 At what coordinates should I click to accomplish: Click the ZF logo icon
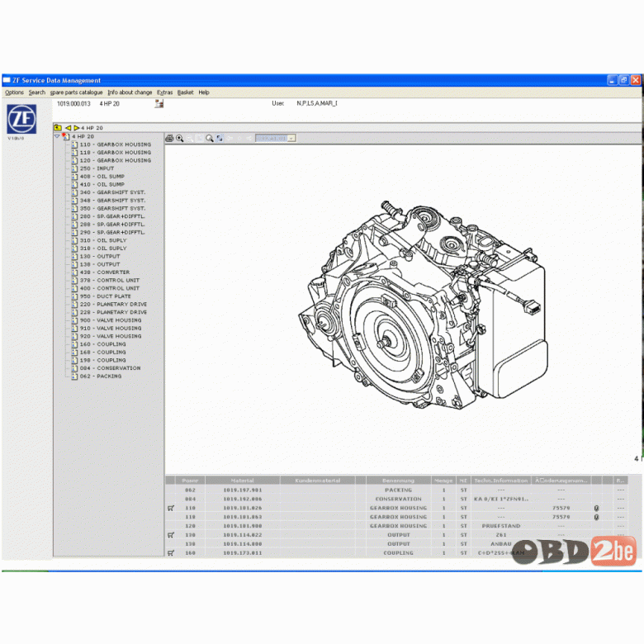point(21,119)
